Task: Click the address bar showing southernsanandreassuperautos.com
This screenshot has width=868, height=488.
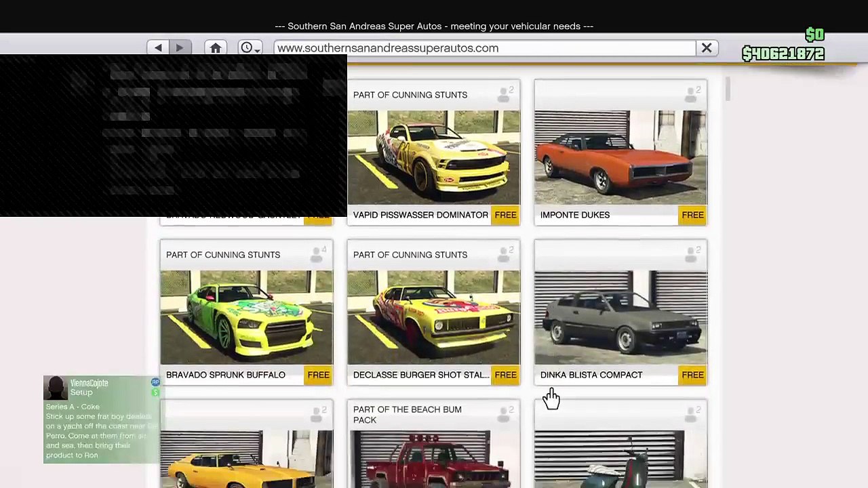Action: [485, 48]
